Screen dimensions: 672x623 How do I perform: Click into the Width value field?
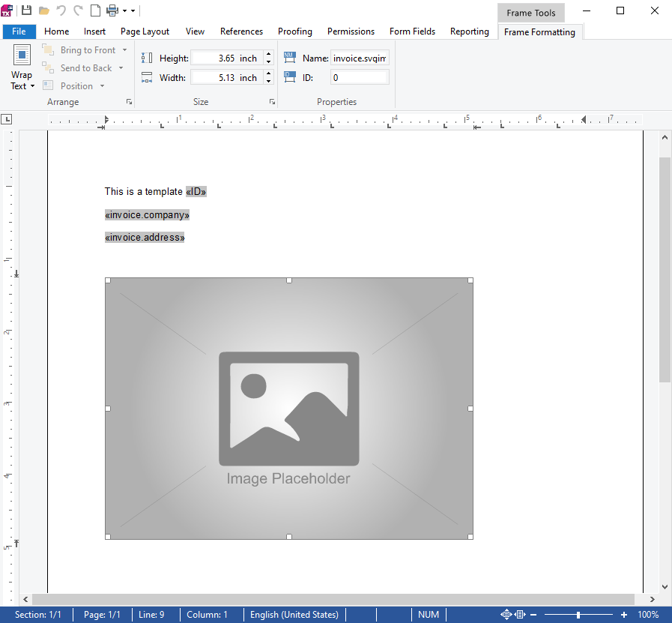(x=227, y=78)
